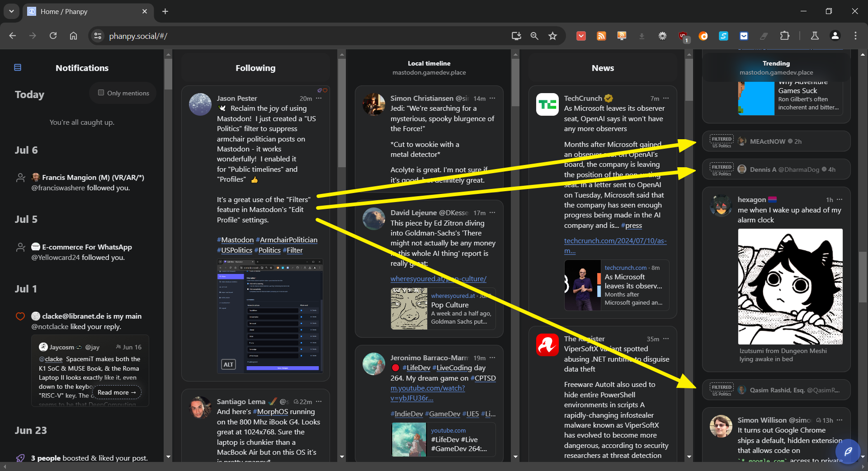Open hexagon's Izutsumi manga image
Image resolution: width=868 pixels, height=471 pixels.
point(790,287)
